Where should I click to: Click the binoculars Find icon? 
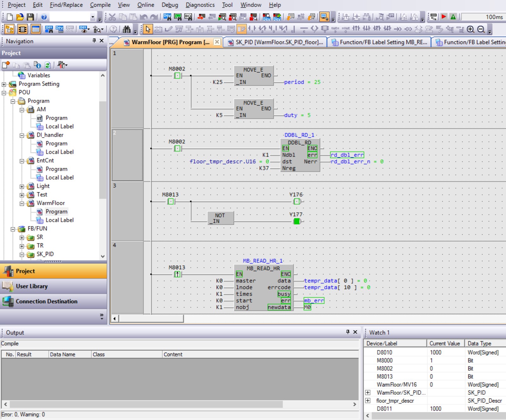pos(126,29)
